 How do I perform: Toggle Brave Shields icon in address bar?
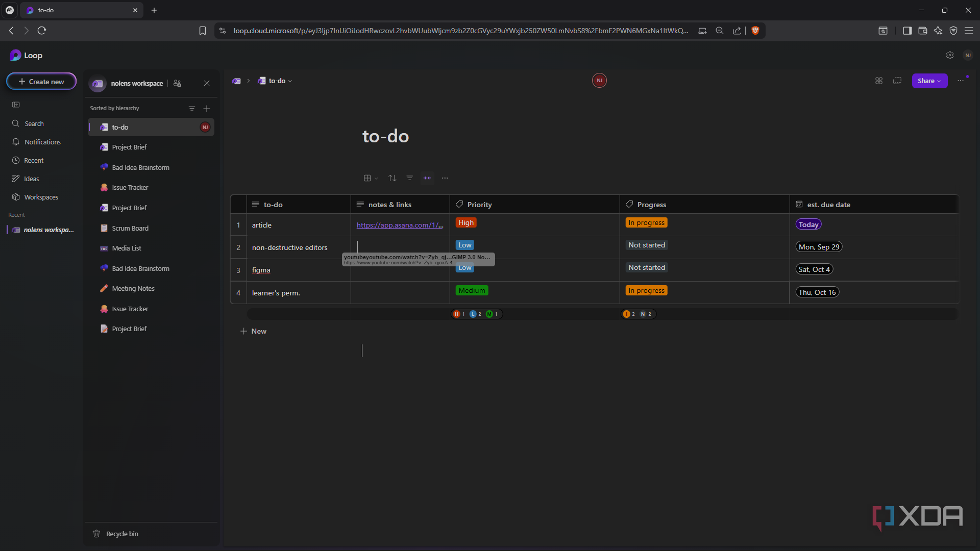(755, 31)
